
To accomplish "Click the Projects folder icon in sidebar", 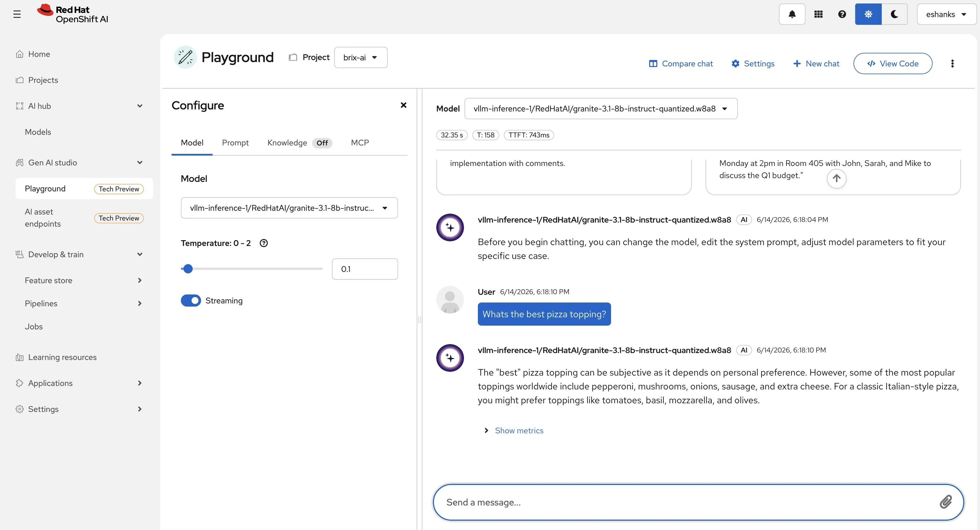I will click(19, 80).
